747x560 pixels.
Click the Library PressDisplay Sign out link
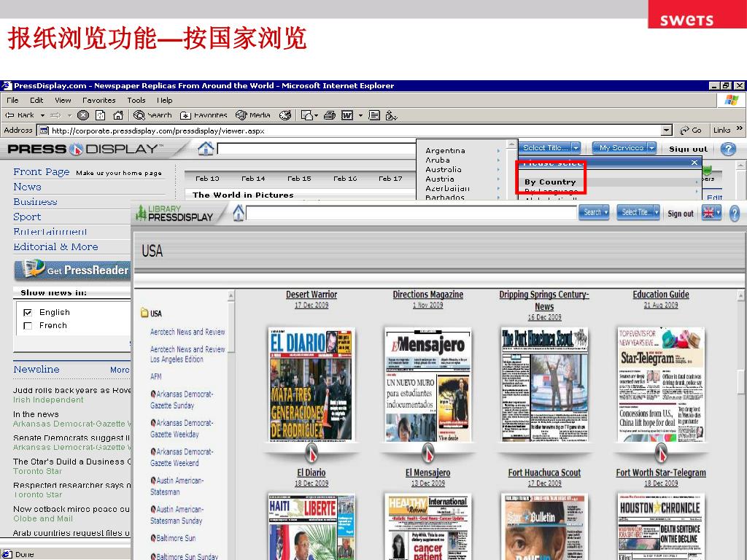coord(681,214)
